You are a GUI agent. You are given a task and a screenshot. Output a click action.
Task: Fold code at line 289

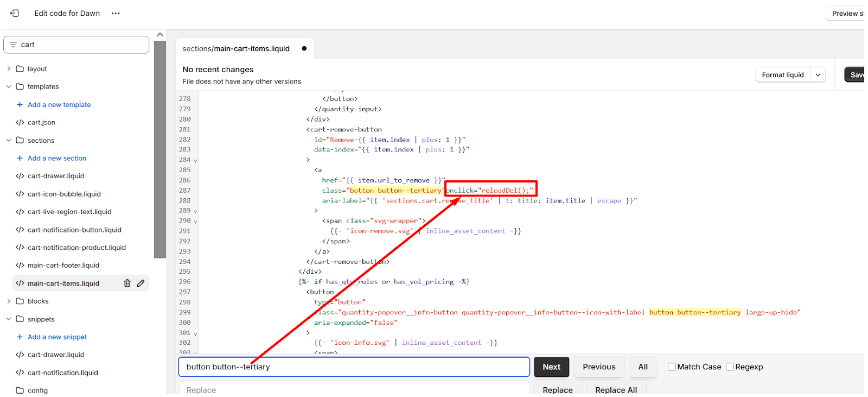(x=196, y=211)
